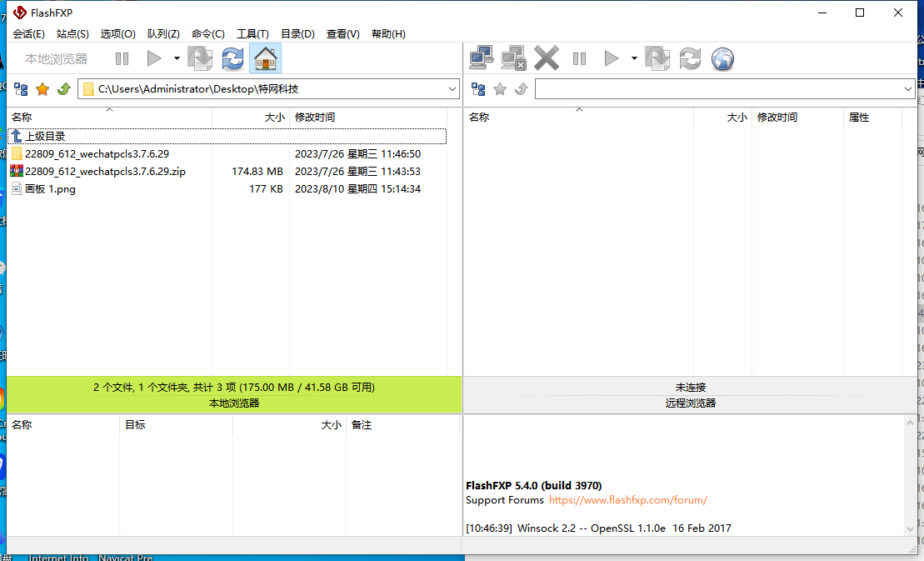Click the disconnect icon in the remote toolbar
Viewport: 924px width, 561px height.
pyautogui.click(x=513, y=58)
